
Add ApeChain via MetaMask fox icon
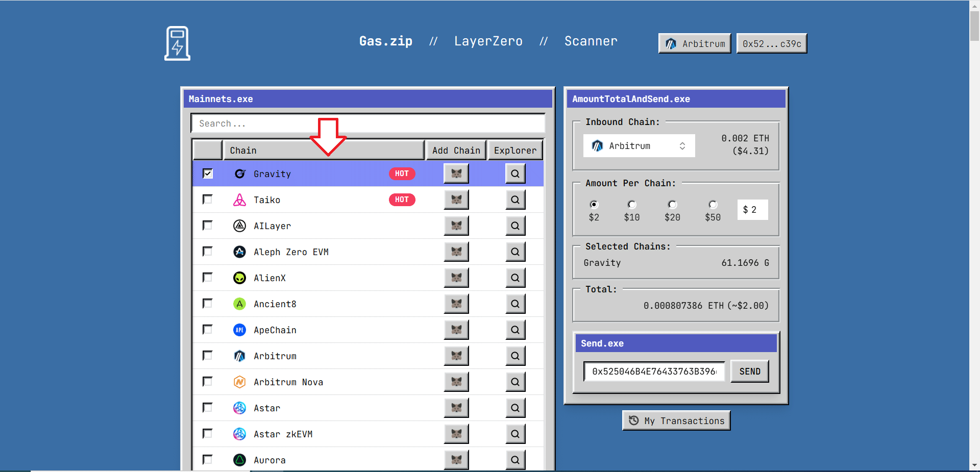tap(456, 330)
